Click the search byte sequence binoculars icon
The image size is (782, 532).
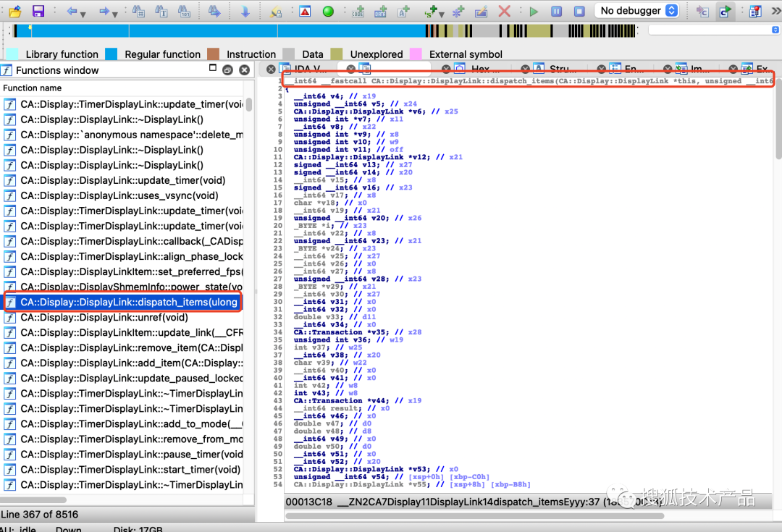(184, 11)
